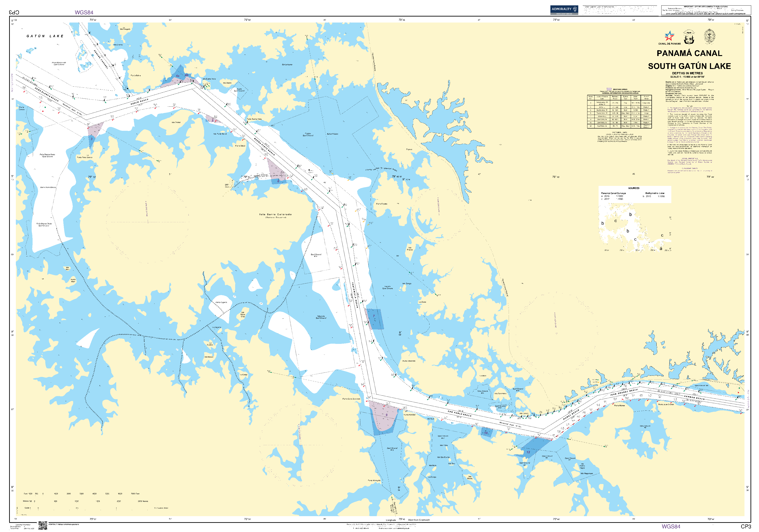The image size is (759, 532).
Task: Click beaching area number 7
Action: [x=374, y=316]
